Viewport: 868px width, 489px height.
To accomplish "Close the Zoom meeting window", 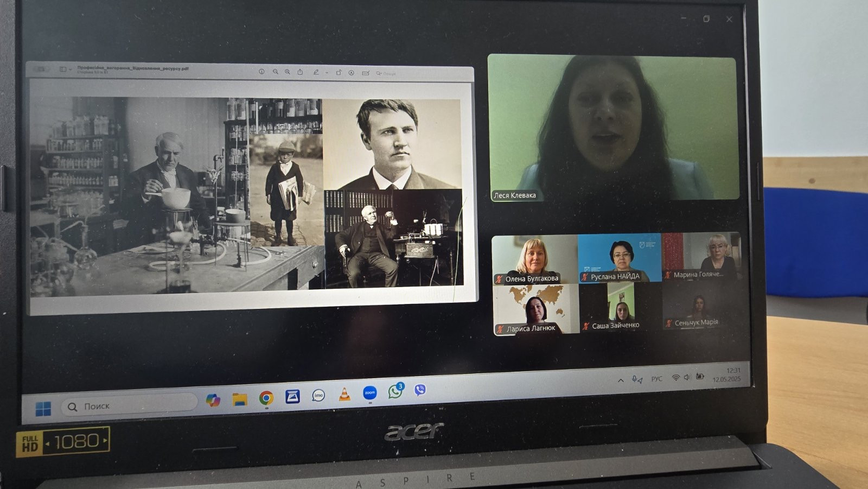I will click(729, 19).
